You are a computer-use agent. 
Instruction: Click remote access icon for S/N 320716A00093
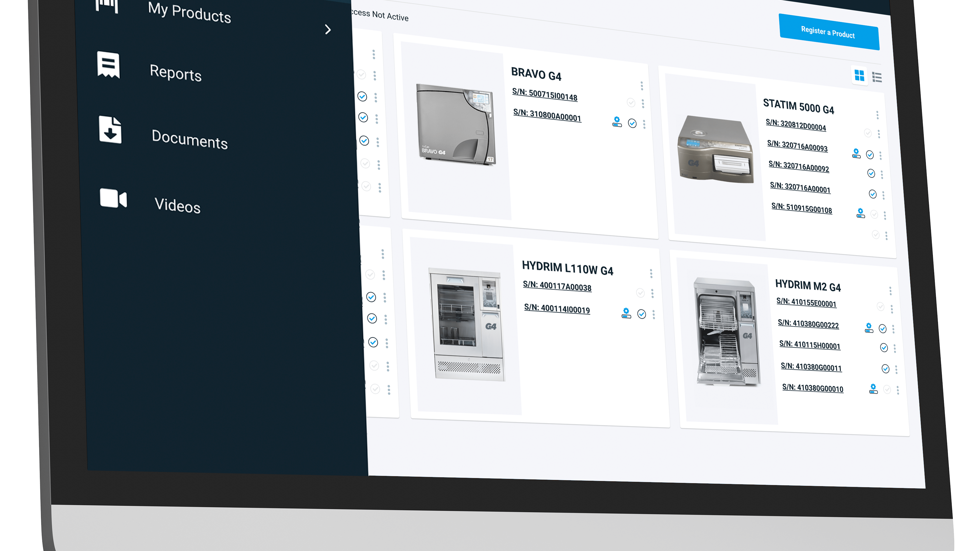tap(856, 153)
